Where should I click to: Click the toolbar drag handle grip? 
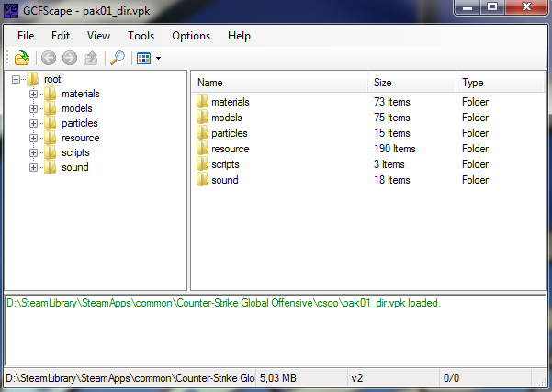point(7,58)
